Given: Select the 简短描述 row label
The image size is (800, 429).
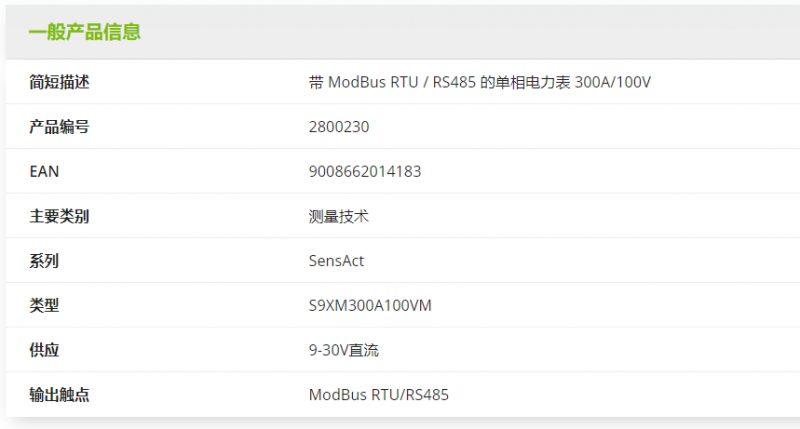Looking at the screenshot, I should 59,82.
